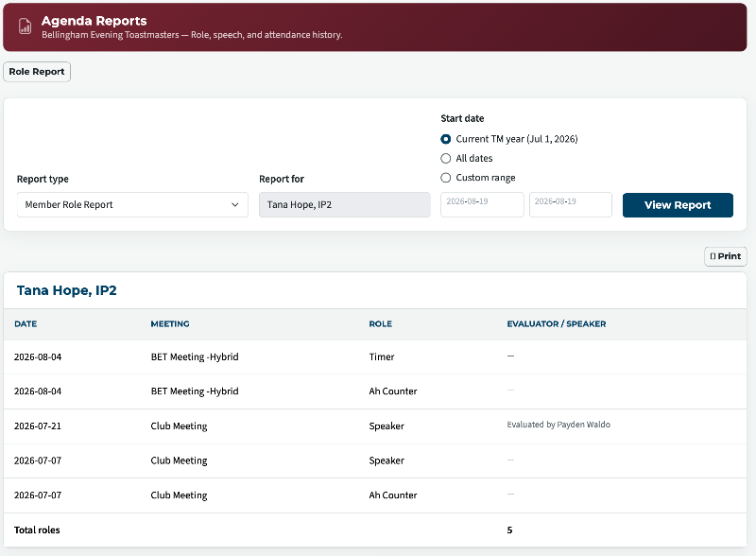The width and height of the screenshot is (756, 556).
Task: Open the Role Report tab
Action: pos(37,72)
